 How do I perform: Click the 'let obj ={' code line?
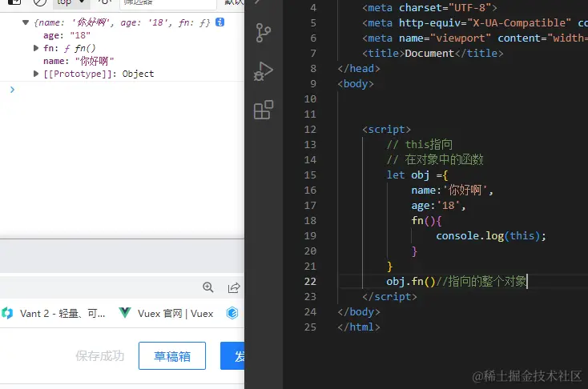(417, 175)
